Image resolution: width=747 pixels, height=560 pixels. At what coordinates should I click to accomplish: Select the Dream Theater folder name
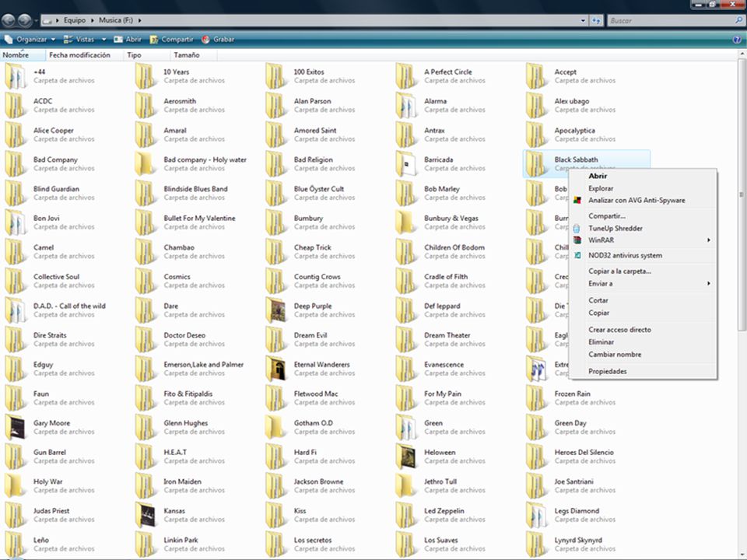coord(447,335)
